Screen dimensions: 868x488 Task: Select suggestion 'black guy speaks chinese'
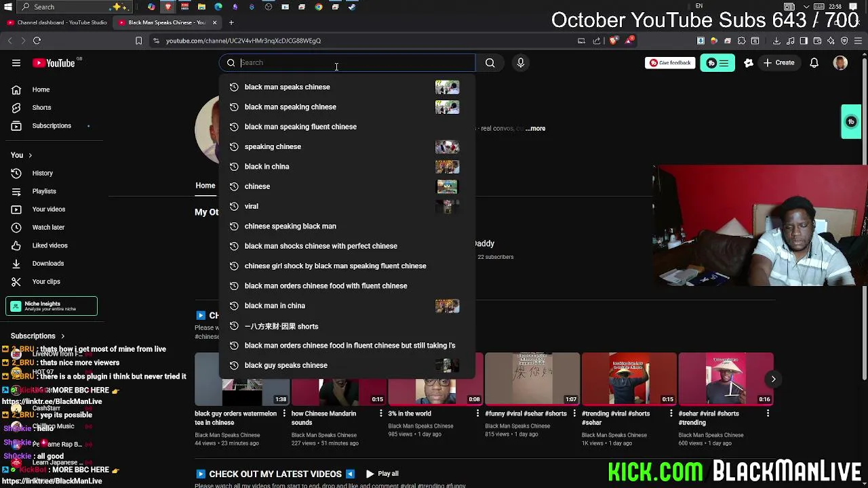346,365
